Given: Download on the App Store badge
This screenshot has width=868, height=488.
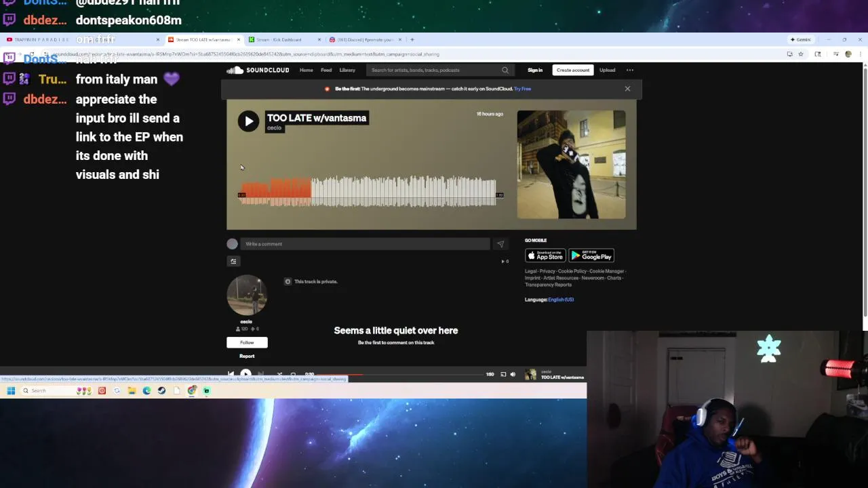Looking at the screenshot, I should pyautogui.click(x=545, y=256).
